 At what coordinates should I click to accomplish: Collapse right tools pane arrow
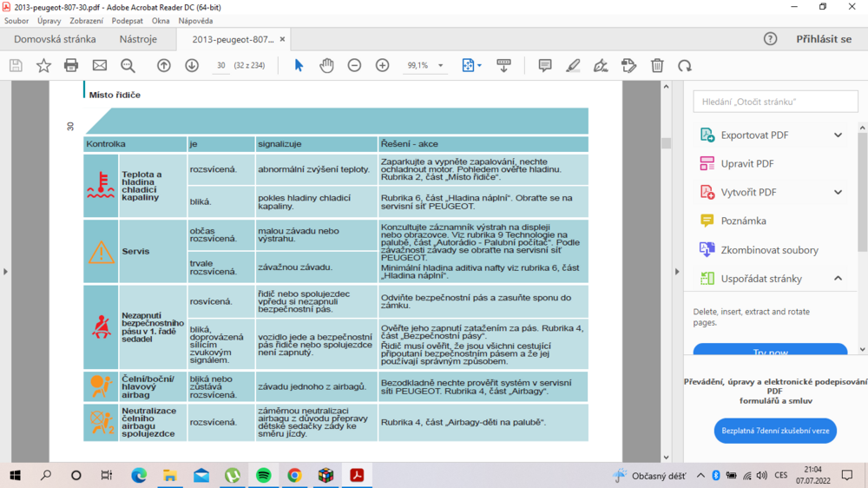coord(676,272)
